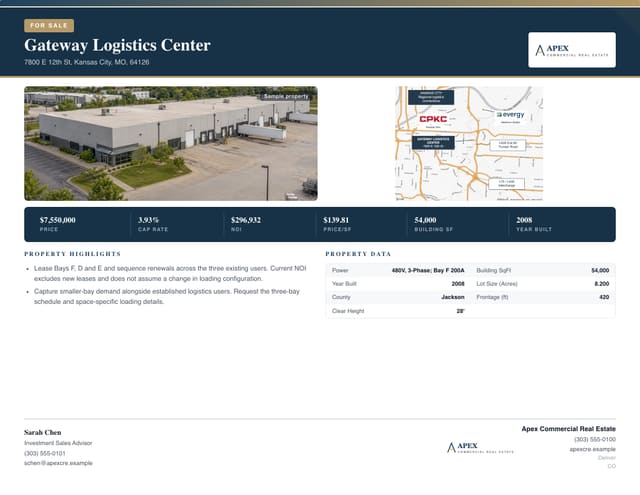Click the PROPERTY DATA heading
Screen dimensions: 640x495
pos(358,254)
